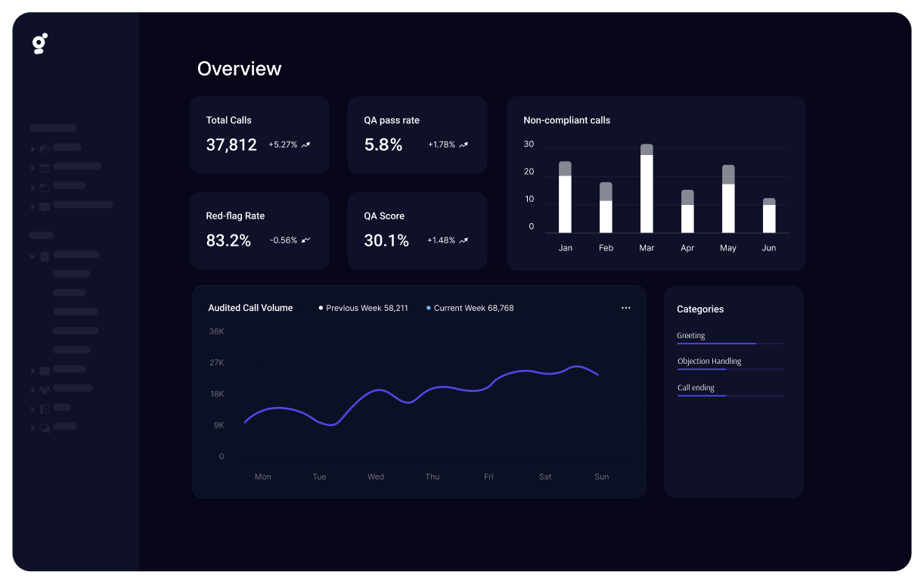This screenshot has width=924, height=584.
Task: Click the open book icon in the sidebar
Action: 45,205
